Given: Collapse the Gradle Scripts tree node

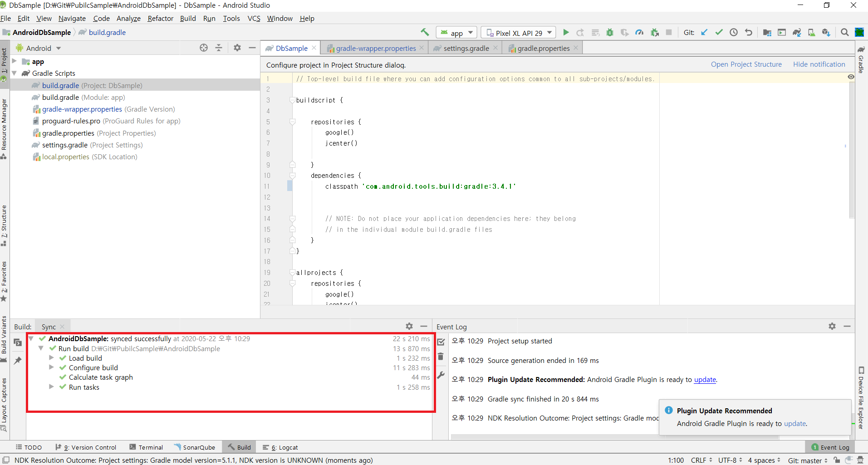Looking at the screenshot, I should click(x=14, y=73).
